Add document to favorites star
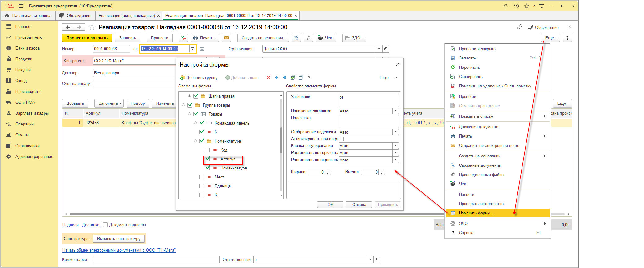 click(x=92, y=27)
